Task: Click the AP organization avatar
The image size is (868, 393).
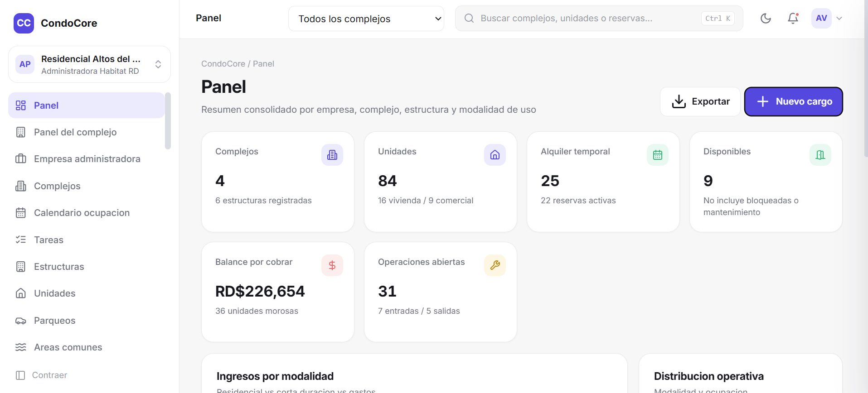Action: pos(25,64)
